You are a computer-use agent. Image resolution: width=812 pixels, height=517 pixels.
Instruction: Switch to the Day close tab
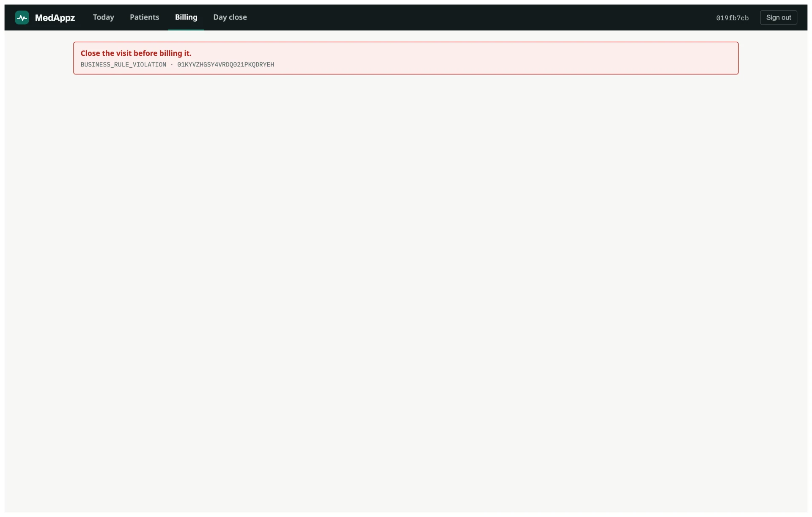tap(230, 17)
